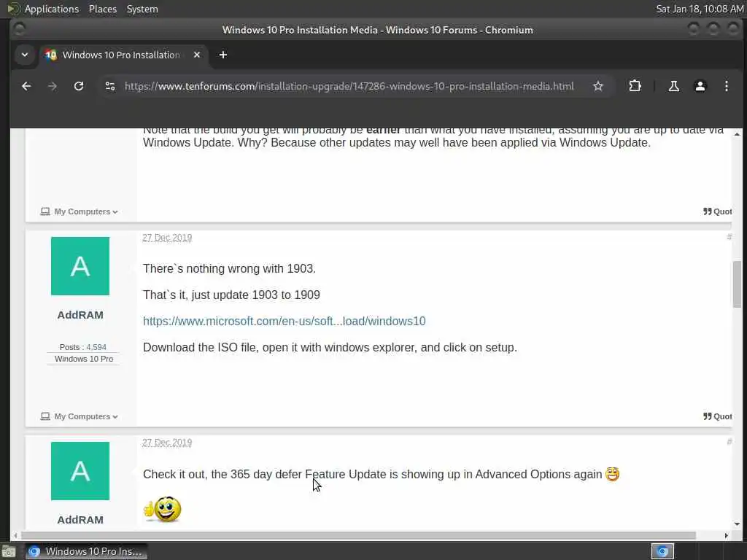Open AddRAM's profile in the 1903 post
This screenshot has height=560, width=747.
click(x=80, y=315)
